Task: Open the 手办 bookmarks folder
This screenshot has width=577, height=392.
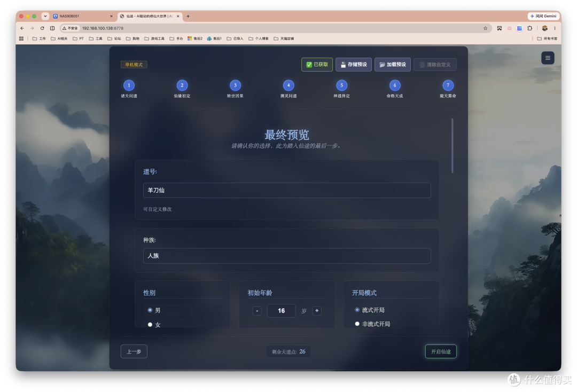Action: pos(176,38)
